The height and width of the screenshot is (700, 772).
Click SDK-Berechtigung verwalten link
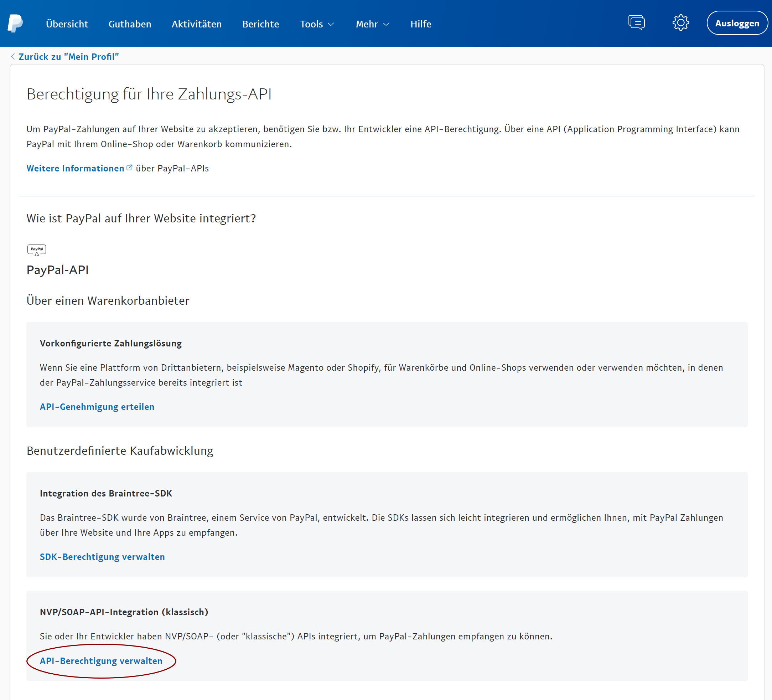pos(102,557)
